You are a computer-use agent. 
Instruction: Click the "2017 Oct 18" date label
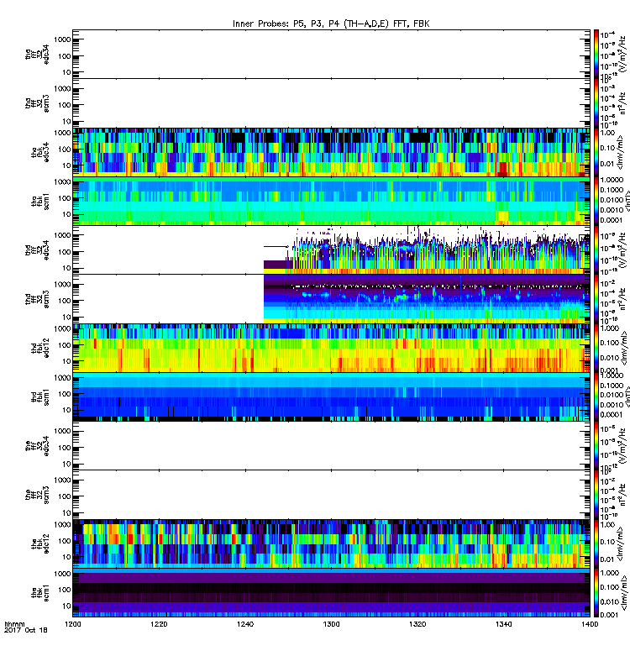pyautogui.click(x=26, y=630)
